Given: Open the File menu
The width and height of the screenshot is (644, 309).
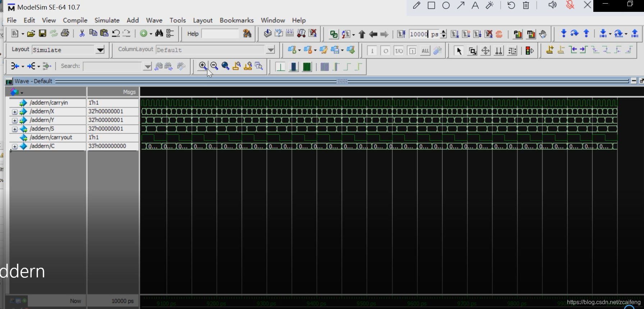Looking at the screenshot, I should (x=12, y=20).
